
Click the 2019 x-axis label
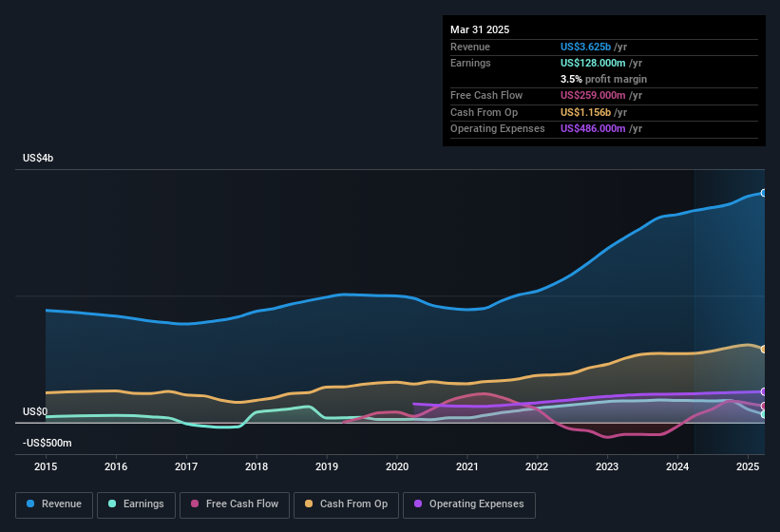click(327, 466)
